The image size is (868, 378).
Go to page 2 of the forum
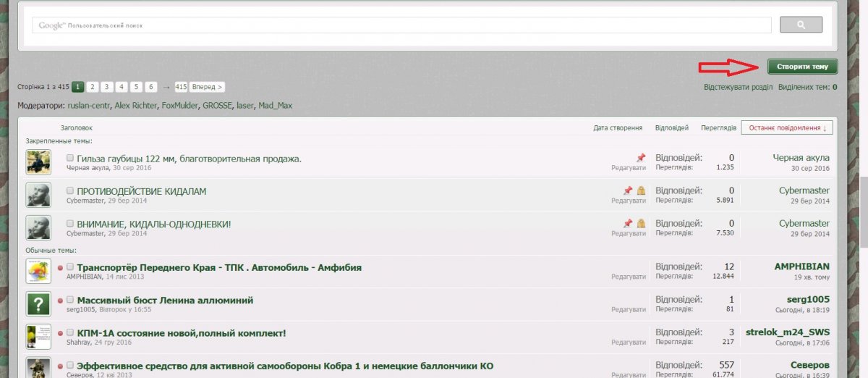click(x=93, y=87)
